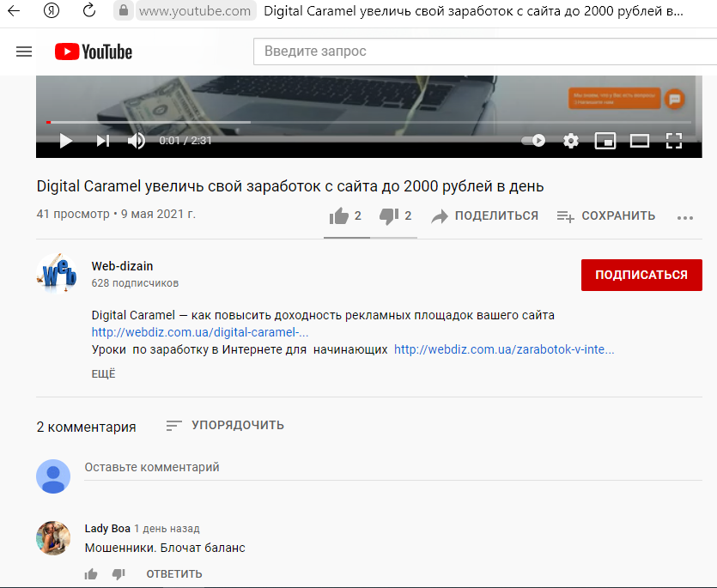Reload the page with the refresh icon
Viewport: 717px width, 588px height.
(89, 10)
